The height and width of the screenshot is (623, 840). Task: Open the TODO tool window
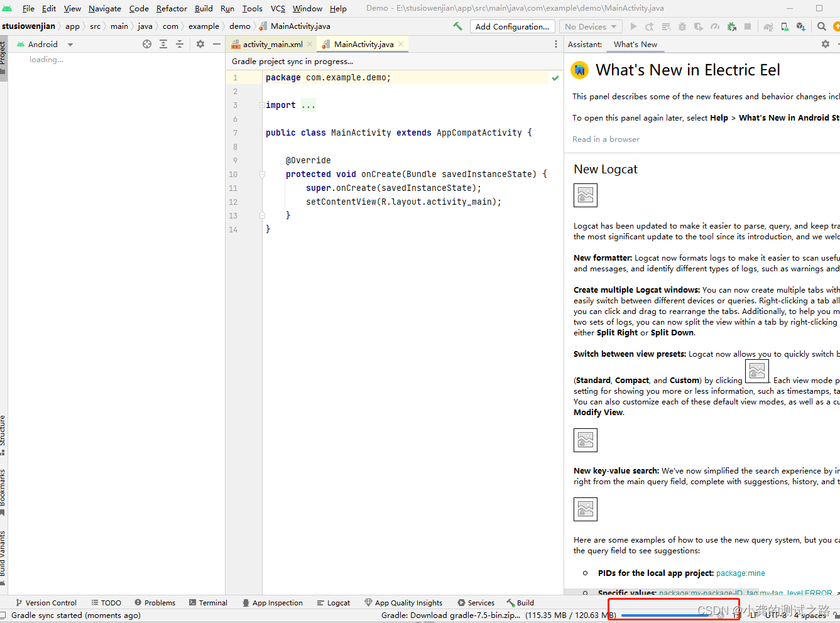point(106,602)
